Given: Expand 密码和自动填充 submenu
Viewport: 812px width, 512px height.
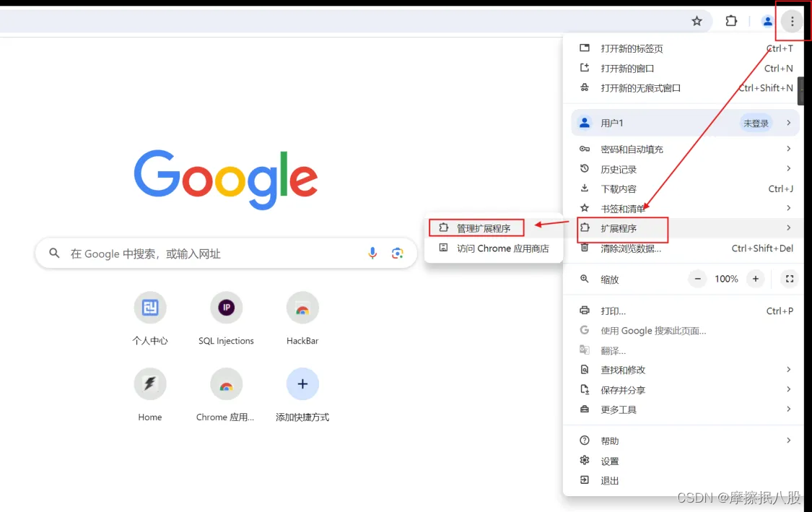Looking at the screenshot, I should [x=685, y=149].
